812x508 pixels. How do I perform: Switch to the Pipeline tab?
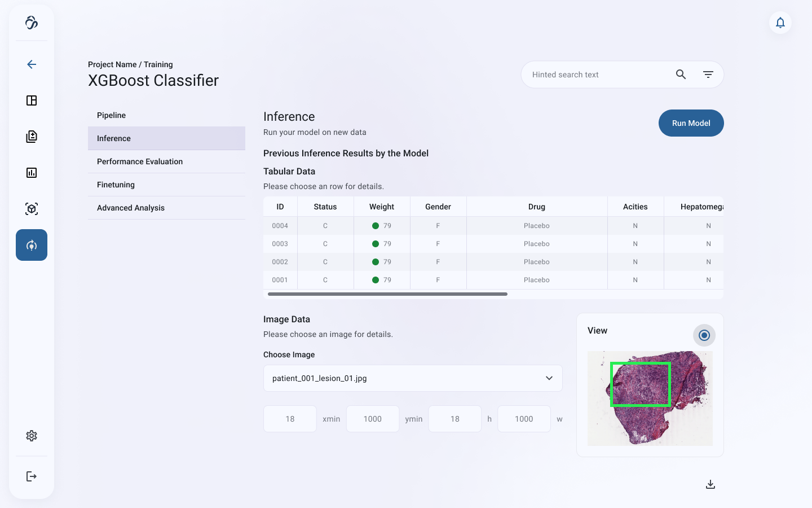[x=166, y=115]
